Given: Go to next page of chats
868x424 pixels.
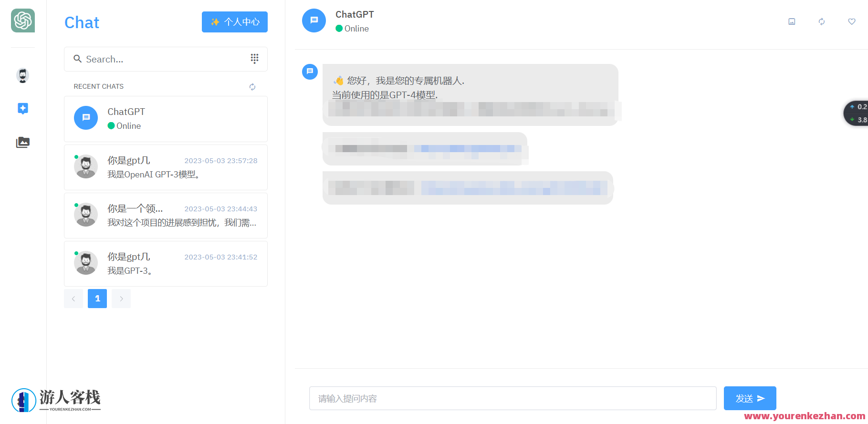Looking at the screenshot, I should point(121,299).
